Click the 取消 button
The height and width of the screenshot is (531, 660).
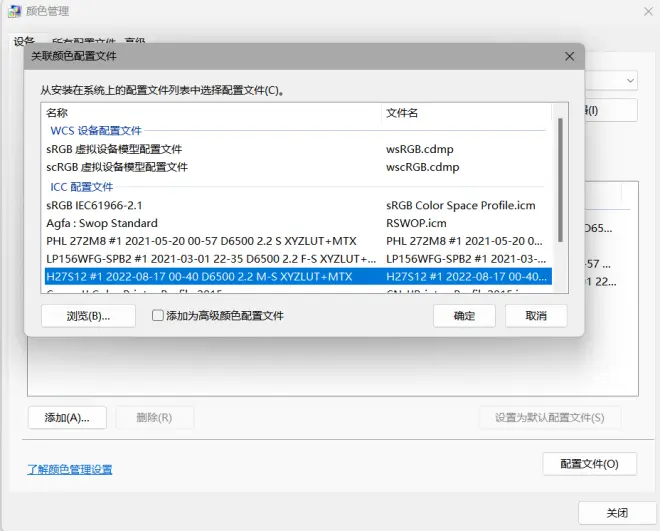pos(536,316)
